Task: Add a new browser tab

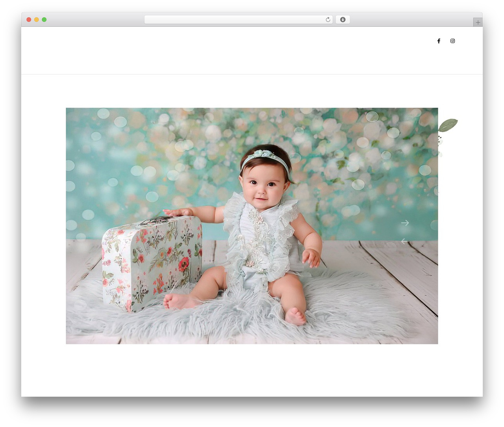Action: pyautogui.click(x=478, y=22)
